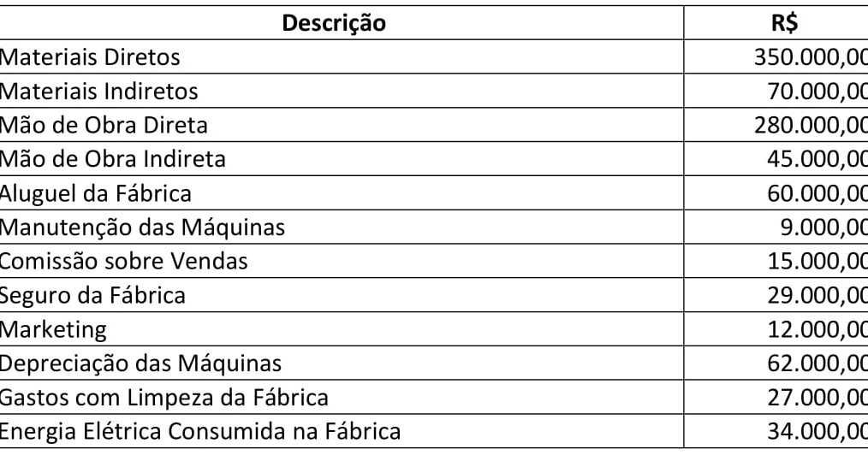Select the Materiais Diretos row label
Image resolution: width=868 pixels, height=455 pixels.
pos(90,57)
